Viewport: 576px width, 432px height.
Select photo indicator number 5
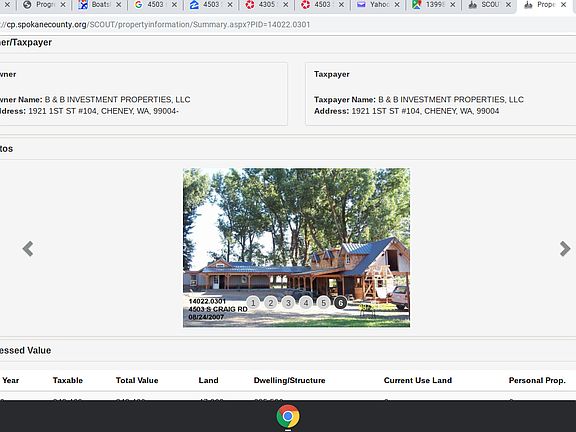323,303
